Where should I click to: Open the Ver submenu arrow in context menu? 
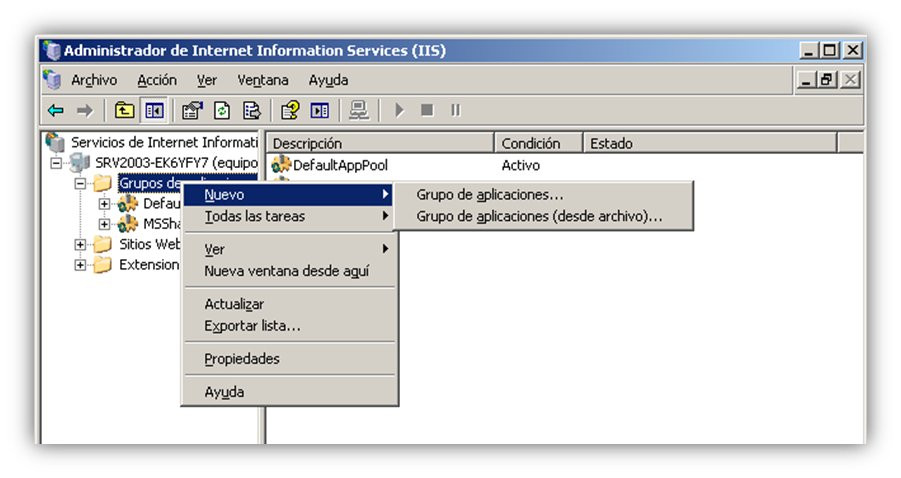point(386,249)
